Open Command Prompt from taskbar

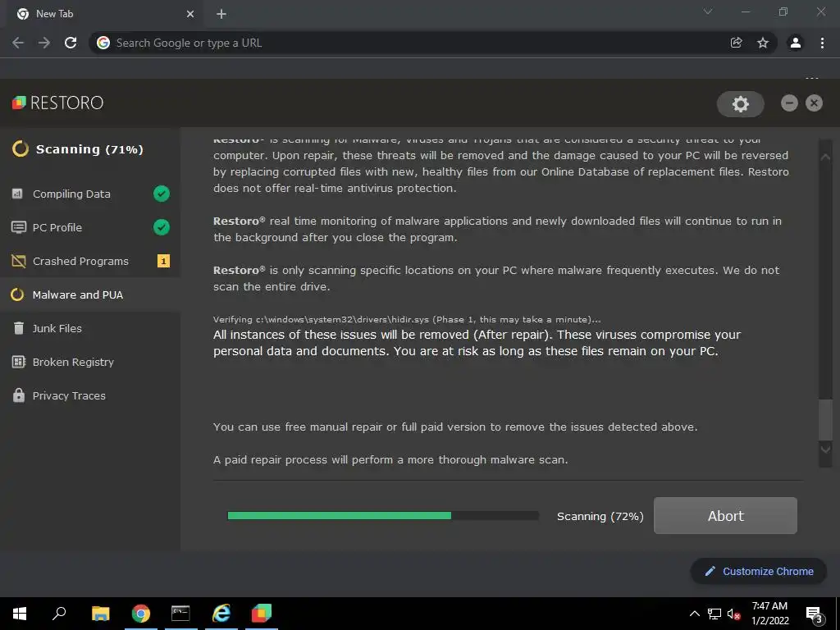click(180, 614)
